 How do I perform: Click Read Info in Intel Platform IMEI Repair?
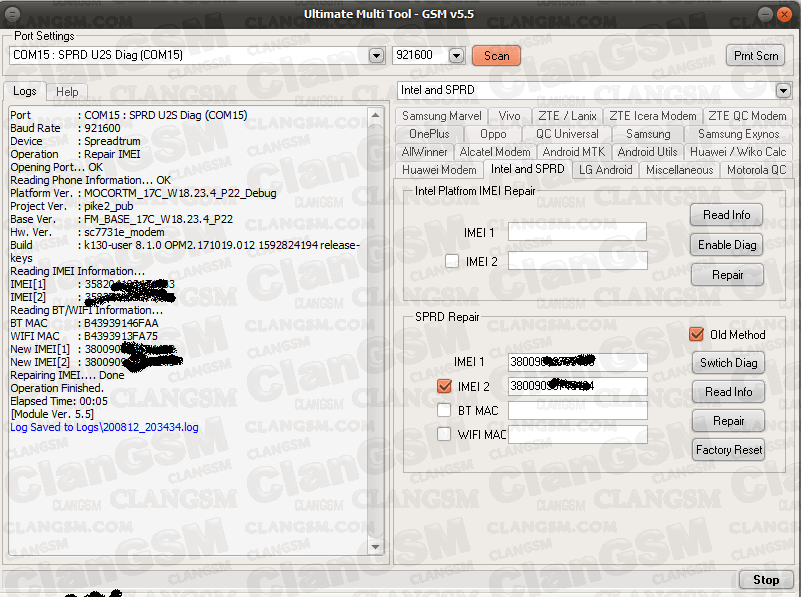tap(726, 215)
